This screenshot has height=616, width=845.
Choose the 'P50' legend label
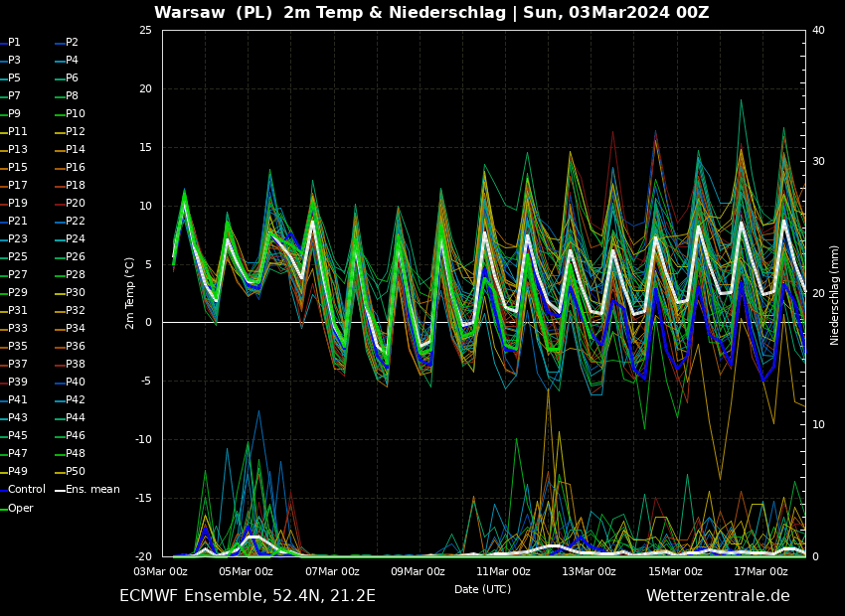coord(76,471)
